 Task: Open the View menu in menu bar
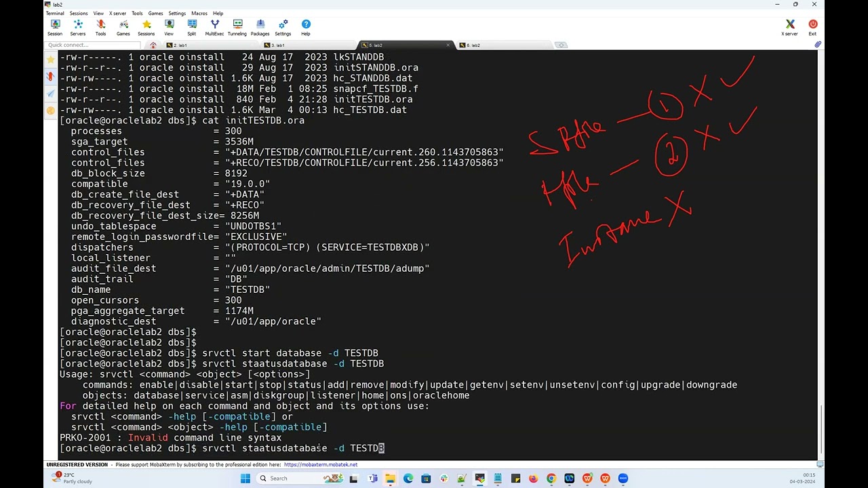98,14
